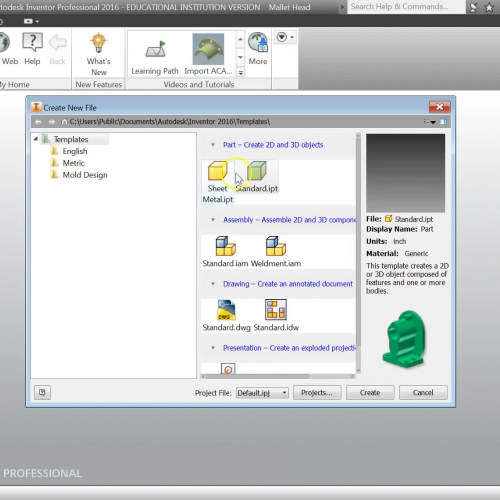Click the Projects... button
This screenshot has width=500, height=500.
(x=317, y=393)
